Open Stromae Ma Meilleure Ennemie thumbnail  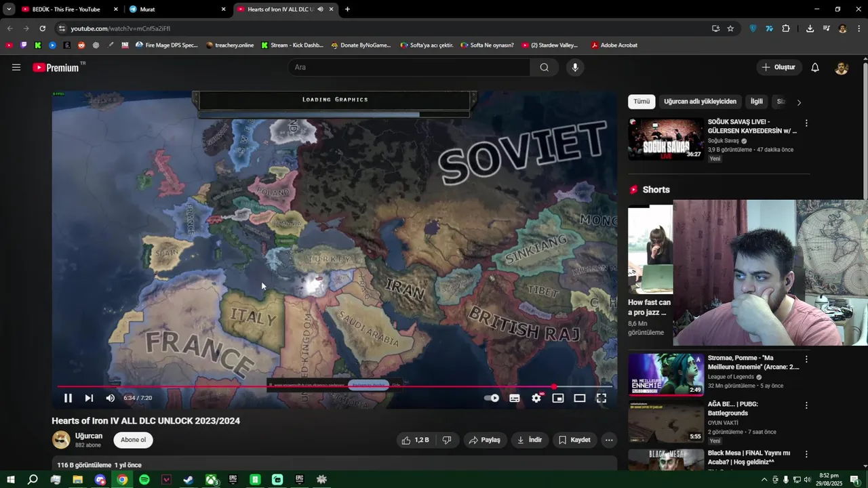(x=666, y=374)
